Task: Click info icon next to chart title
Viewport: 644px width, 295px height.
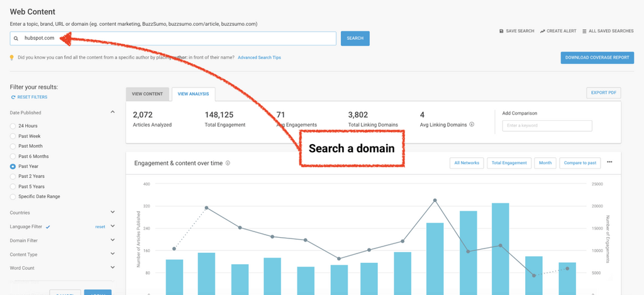Action: tap(228, 163)
